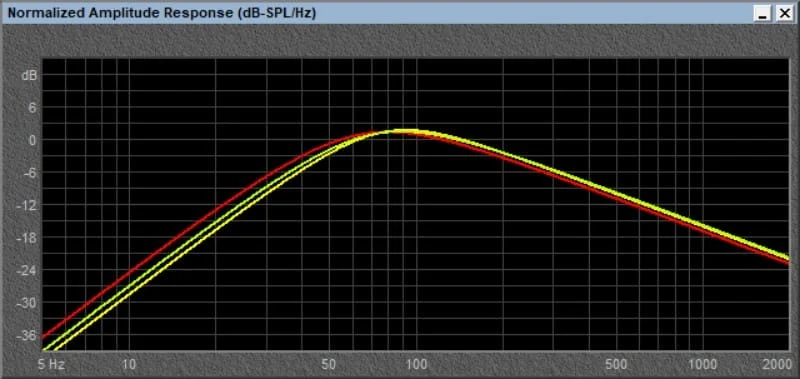
Task: Click the red response curve near 10 Hz
Action: pyautogui.click(x=129, y=273)
